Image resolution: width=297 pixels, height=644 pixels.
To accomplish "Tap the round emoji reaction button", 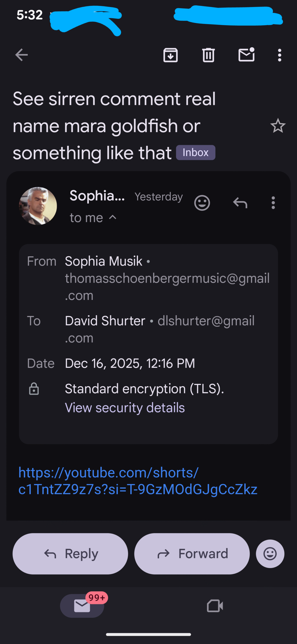I will pos(270,554).
